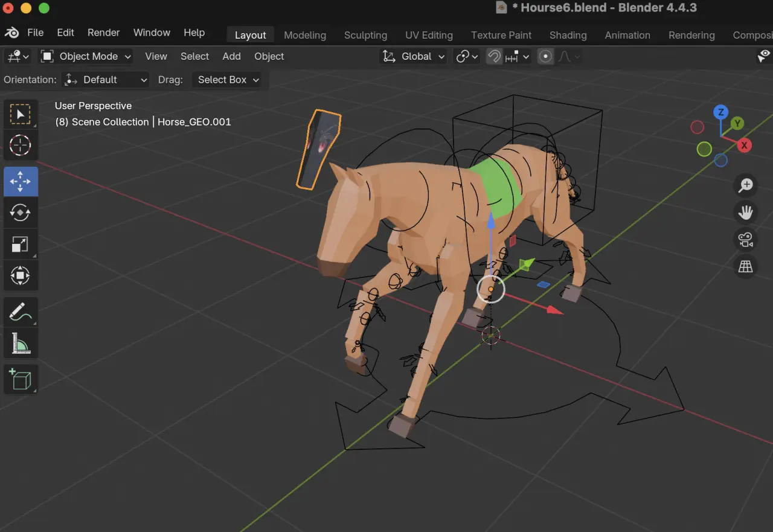Open the Add menu in viewport header
Screen dimensions: 773x532
(x=231, y=56)
